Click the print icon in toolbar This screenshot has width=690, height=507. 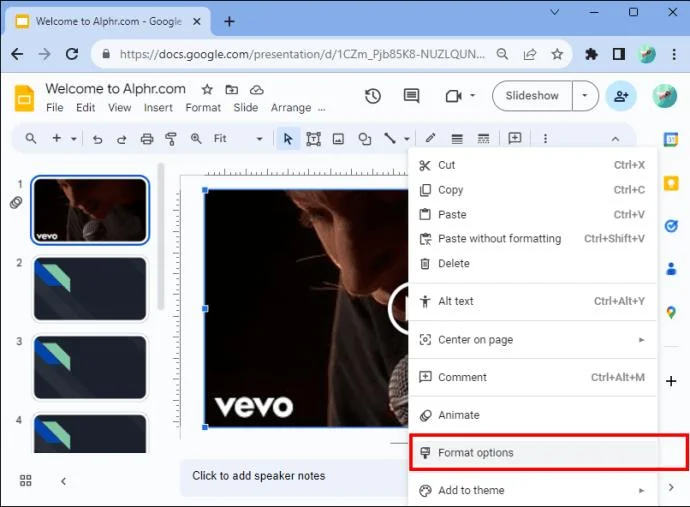click(x=147, y=139)
